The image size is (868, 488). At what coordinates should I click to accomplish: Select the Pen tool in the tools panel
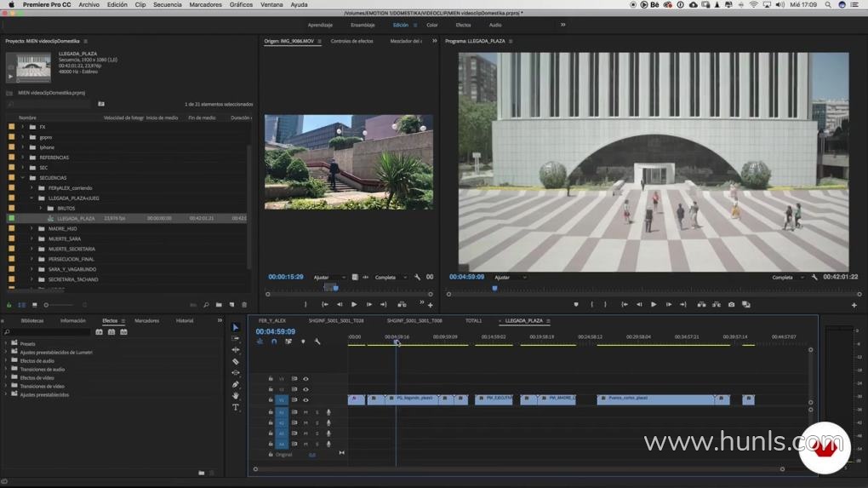tap(236, 385)
